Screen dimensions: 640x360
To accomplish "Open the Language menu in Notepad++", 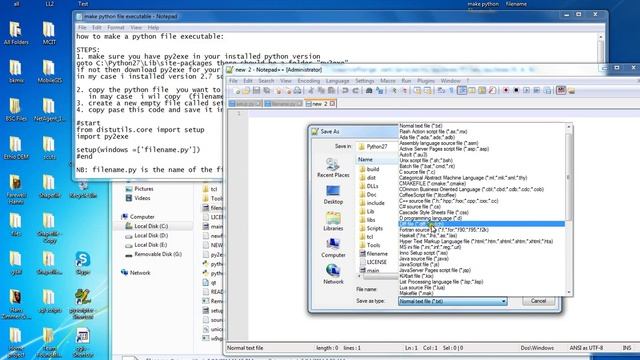I will (338, 81).
